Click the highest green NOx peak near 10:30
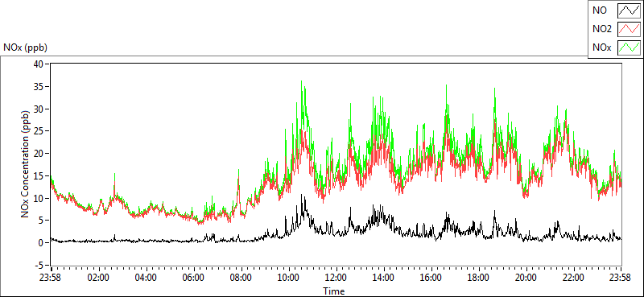 click(301, 82)
